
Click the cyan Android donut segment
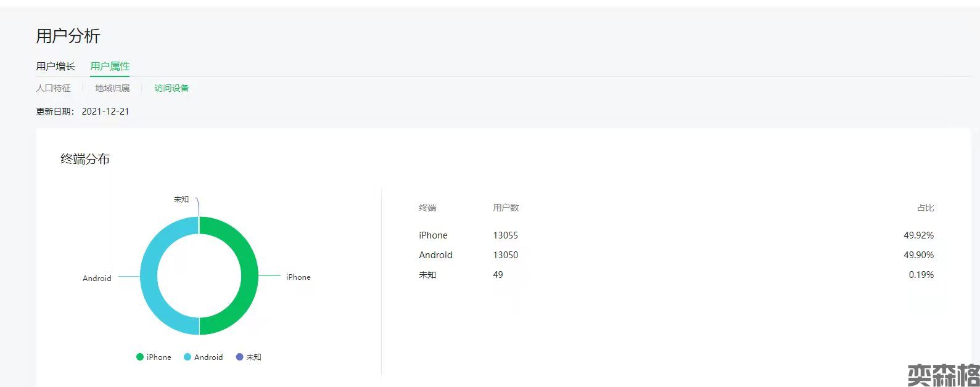(x=149, y=275)
